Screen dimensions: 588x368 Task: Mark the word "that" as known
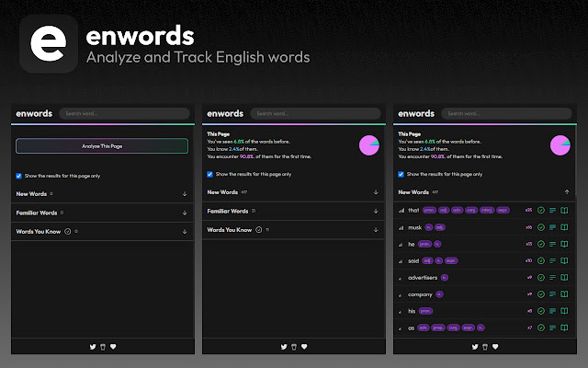point(541,210)
